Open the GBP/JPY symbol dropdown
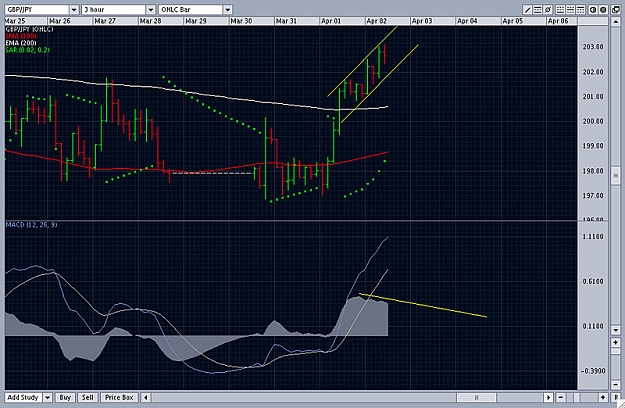 [x=74, y=10]
